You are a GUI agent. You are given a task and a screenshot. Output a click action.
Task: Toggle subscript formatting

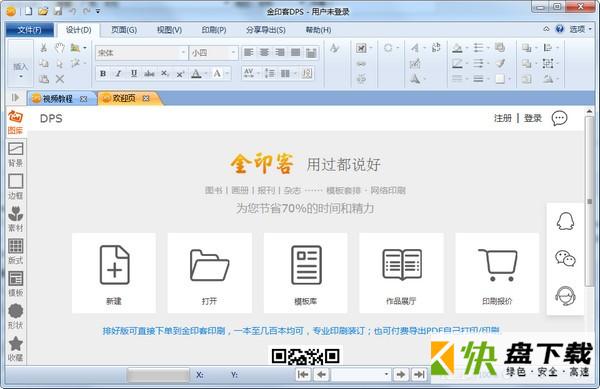pyautogui.click(x=165, y=73)
